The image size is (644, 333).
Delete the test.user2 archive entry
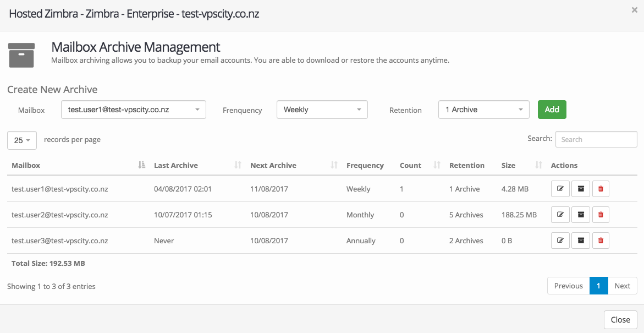[601, 215]
